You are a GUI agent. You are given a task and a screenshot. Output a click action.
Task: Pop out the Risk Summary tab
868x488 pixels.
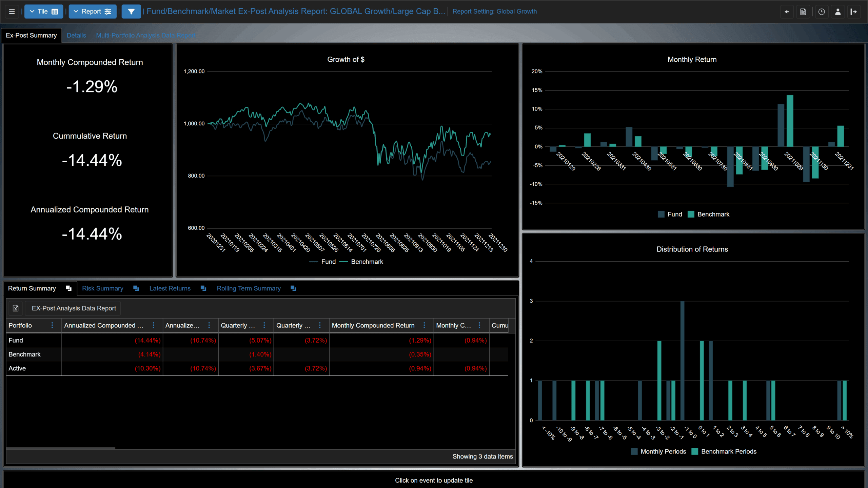click(136, 288)
